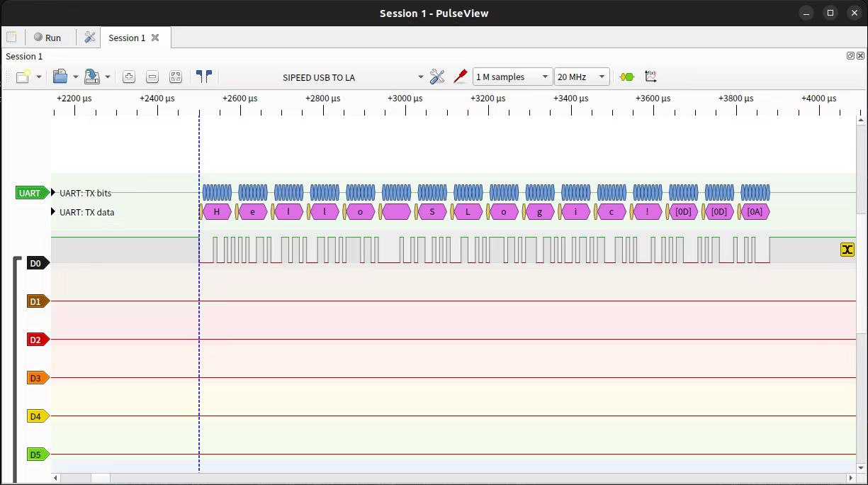
Task: Toggle the cursors display icon
Action: [204, 77]
